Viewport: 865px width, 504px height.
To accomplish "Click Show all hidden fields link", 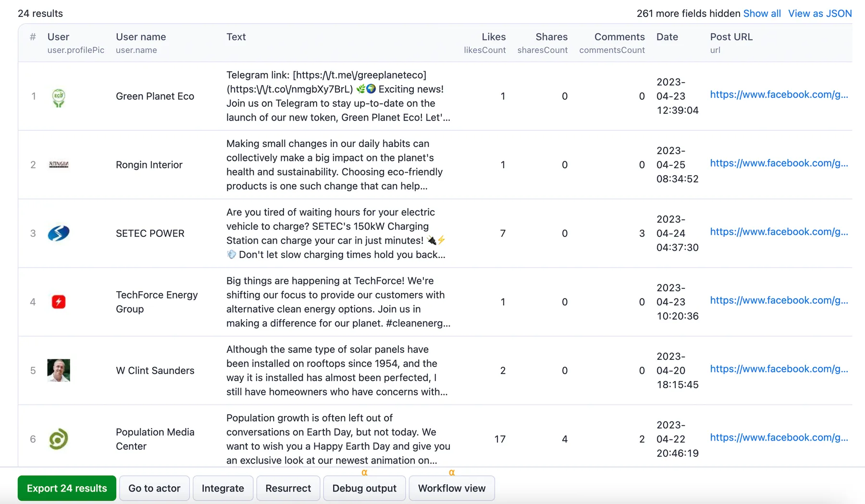I will pos(762,13).
